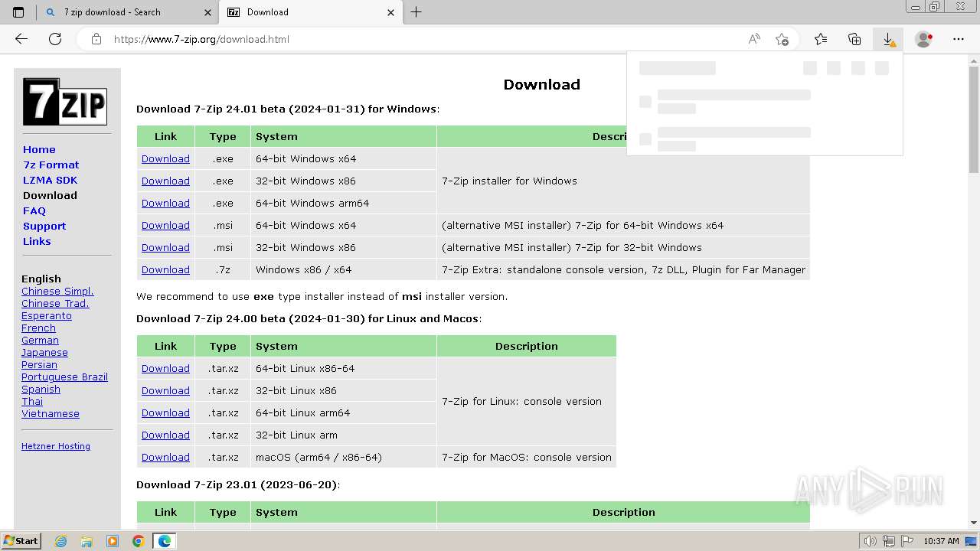Close the Download tab
The height and width of the screenshot is (551, 980).
coord(391,12)
